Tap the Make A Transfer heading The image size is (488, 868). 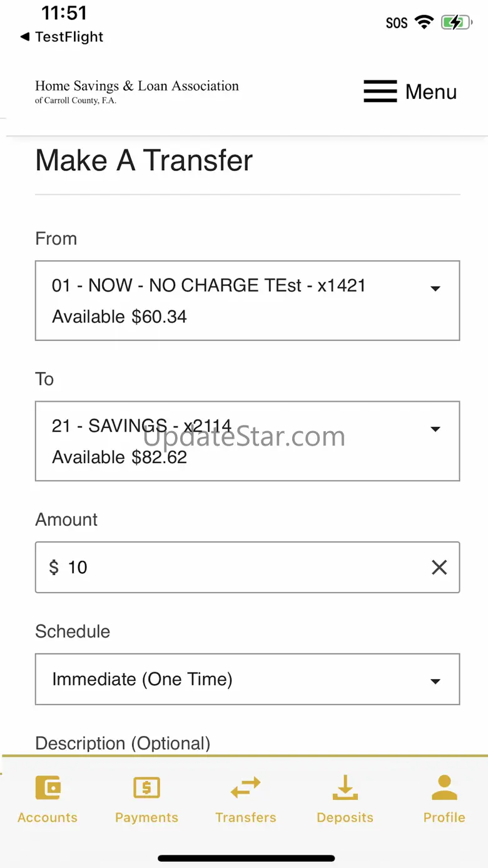(144, 160)
